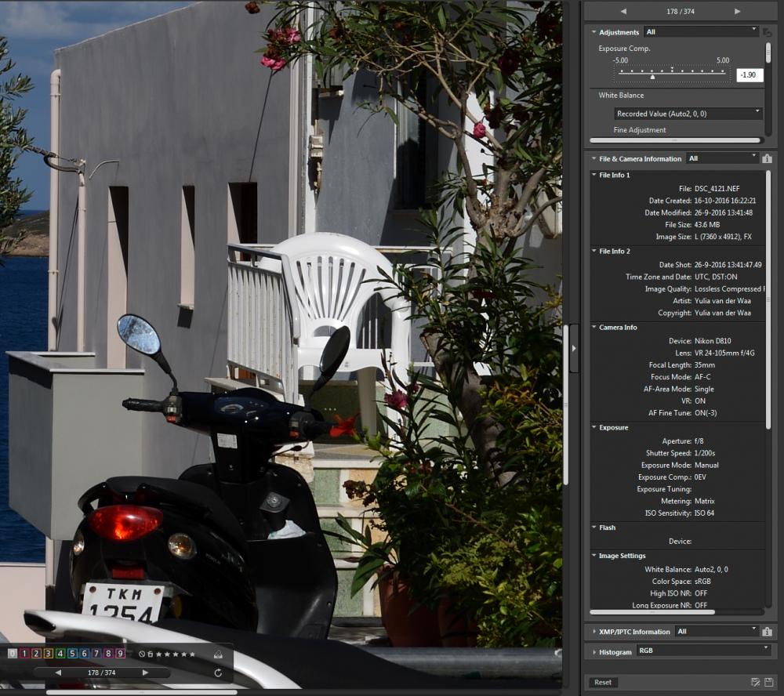784x696 pixels.
Task: Open the Adjustments 'All' dropdown
Action: coord(701,32)
